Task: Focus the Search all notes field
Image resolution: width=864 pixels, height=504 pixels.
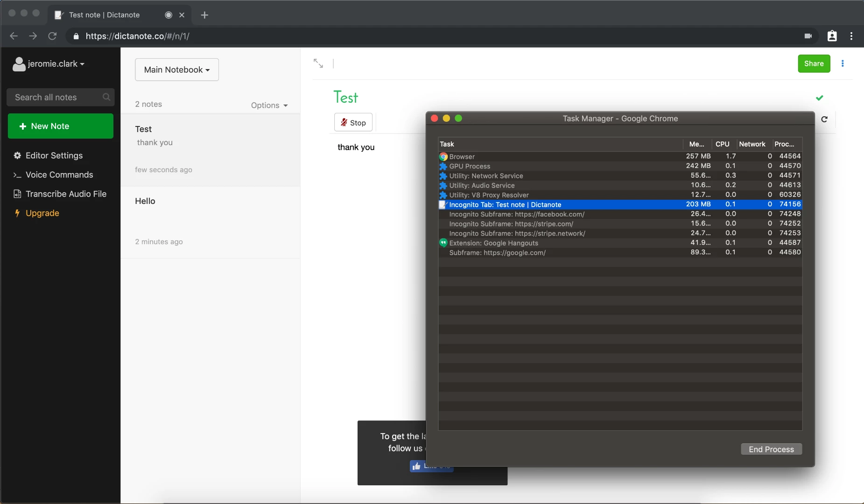Action: pyautogui.click(x=61, y=97)
